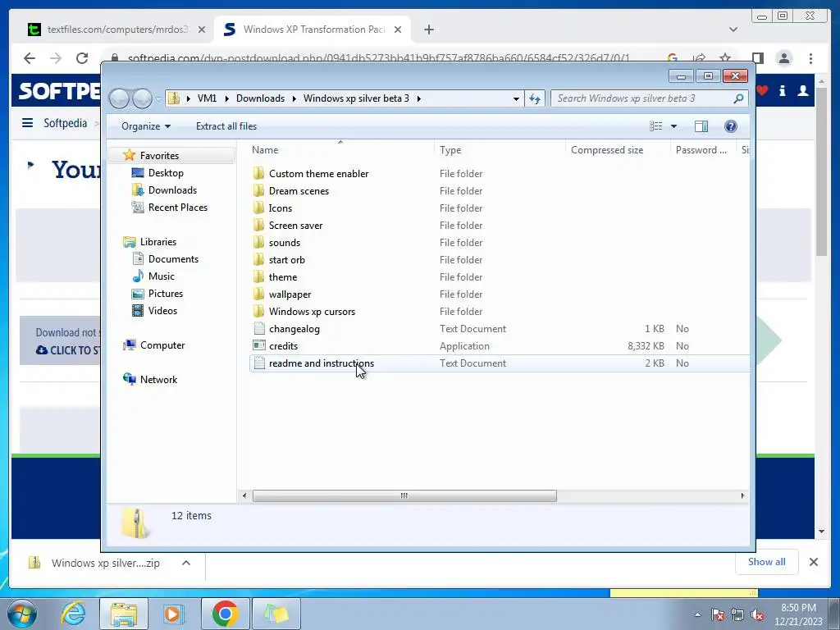Switch to Windows XP Transformation Pack tab
The height and width of the screenshot is (630, 840).
point(313,30)
